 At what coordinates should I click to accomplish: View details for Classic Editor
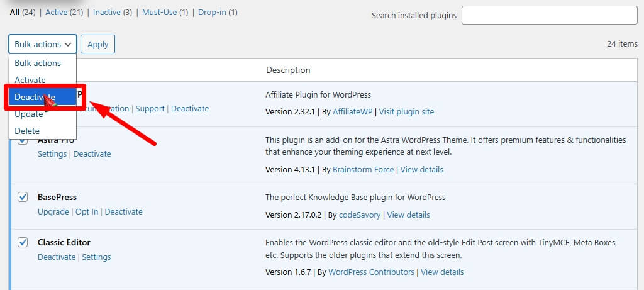pos(442,272)
